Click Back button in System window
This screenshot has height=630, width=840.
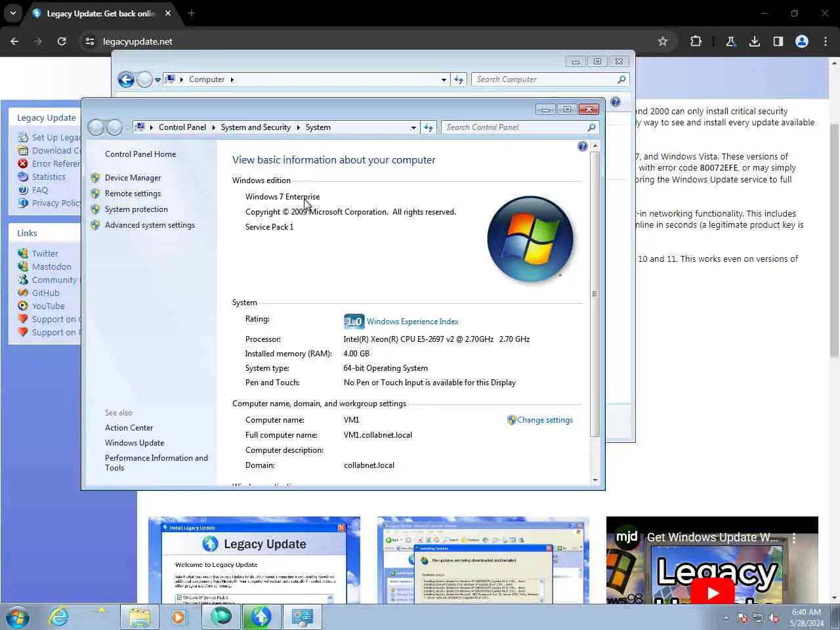point(96,127)
